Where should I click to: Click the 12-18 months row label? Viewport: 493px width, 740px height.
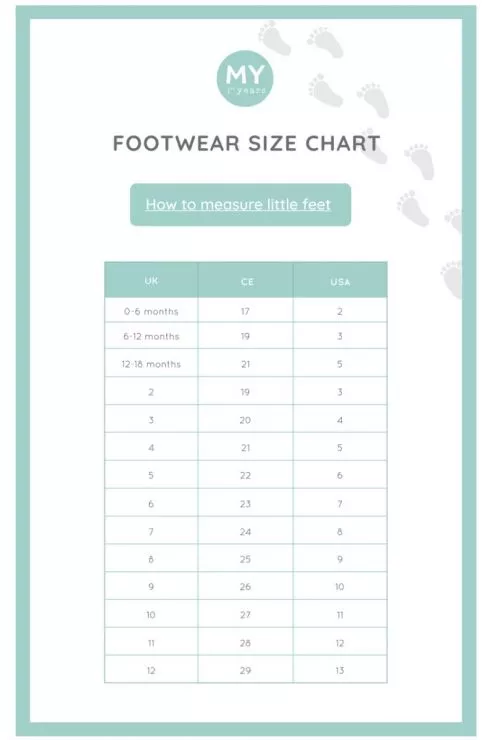tap(151, 364)
